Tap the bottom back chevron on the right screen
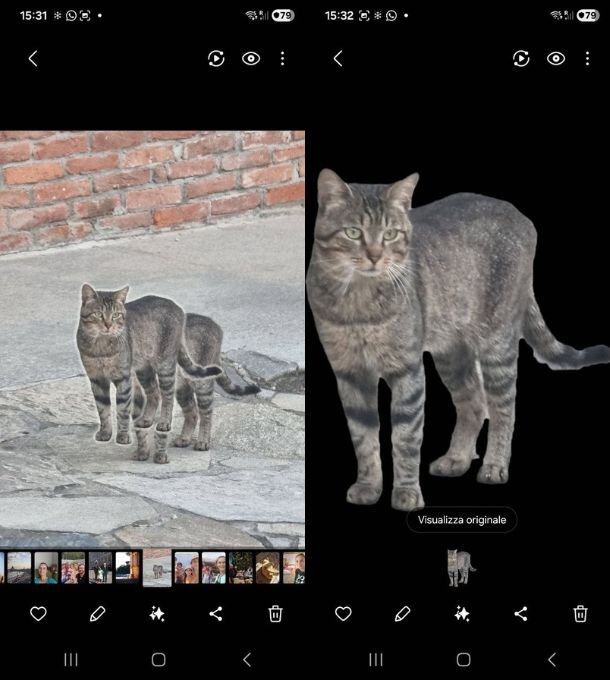610x680 pixels. click(x=552, y=660)
